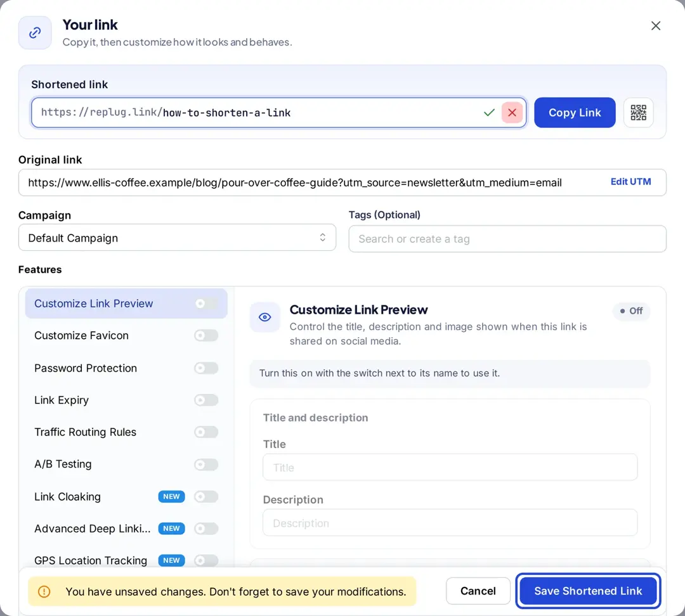Click the NEW badge beside Advanced Deep Linking
The image size is (685, 616).
tap(171, 529)
